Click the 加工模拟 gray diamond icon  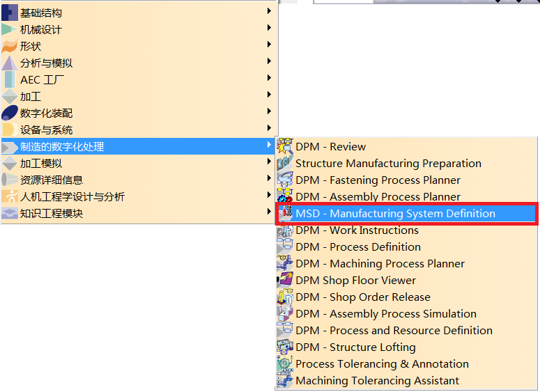(x=9, y=163)
